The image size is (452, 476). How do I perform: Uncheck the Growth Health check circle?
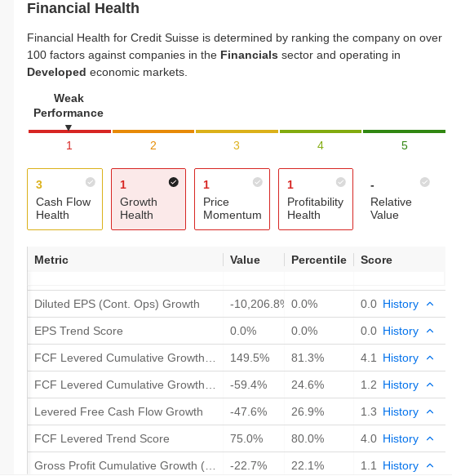click(x=174, y=182)
